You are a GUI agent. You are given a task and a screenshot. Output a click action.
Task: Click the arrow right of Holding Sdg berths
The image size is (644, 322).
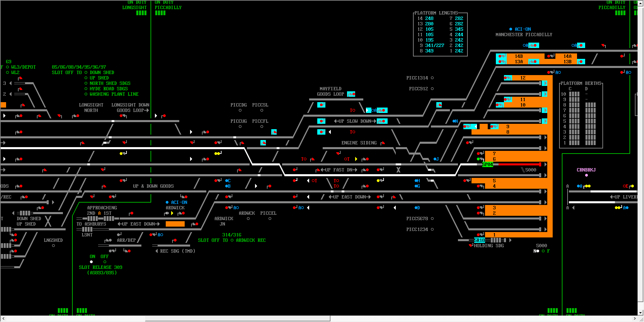point(510,240)
